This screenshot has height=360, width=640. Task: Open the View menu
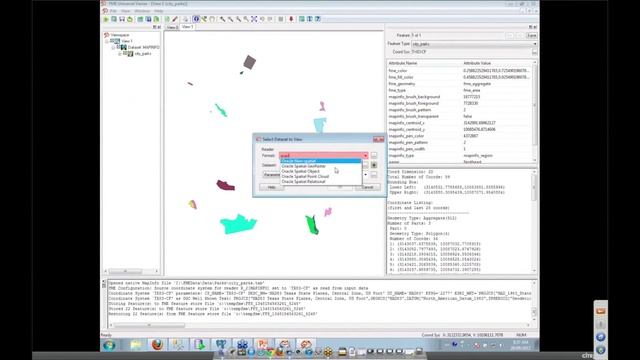point(126,11)
